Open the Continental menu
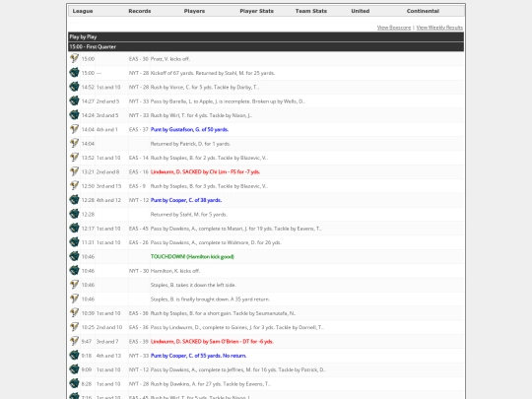 423,11
